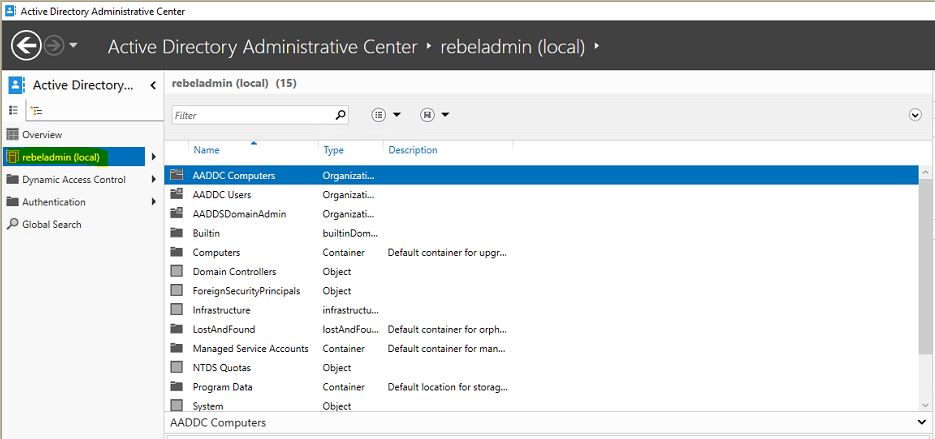Select the Infrastructure row
This screenshot has height=439, width=935.
pos(541,310)
